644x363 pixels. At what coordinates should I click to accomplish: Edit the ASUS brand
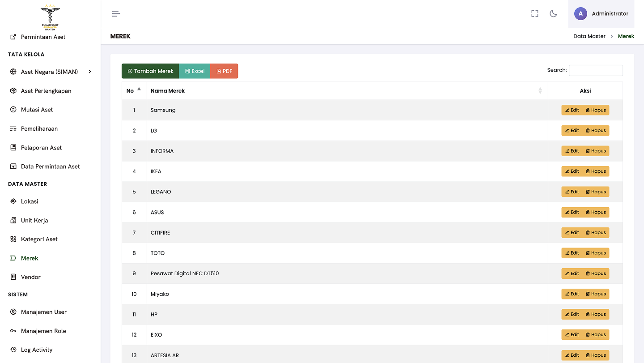click(x=572, y=212)
